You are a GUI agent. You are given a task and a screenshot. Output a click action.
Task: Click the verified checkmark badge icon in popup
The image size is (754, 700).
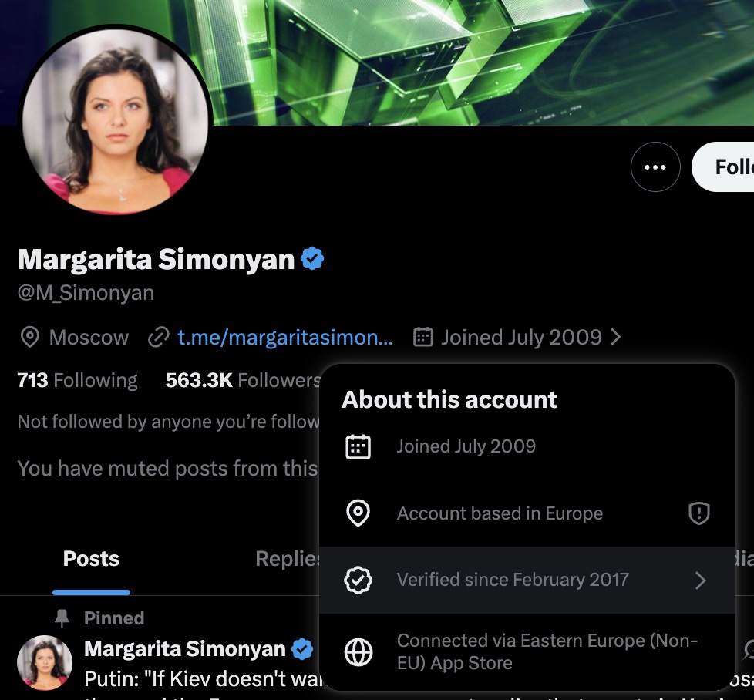(358, 580)
